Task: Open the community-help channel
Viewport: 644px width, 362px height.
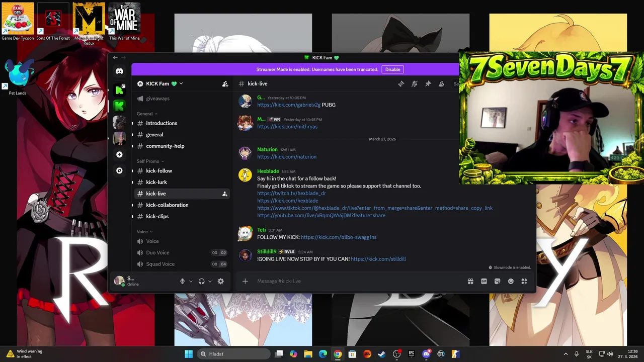Action: [x=181, y=146]
